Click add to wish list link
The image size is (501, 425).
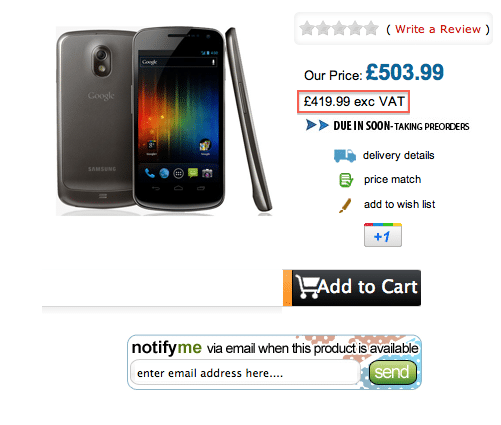click(399, 204)
